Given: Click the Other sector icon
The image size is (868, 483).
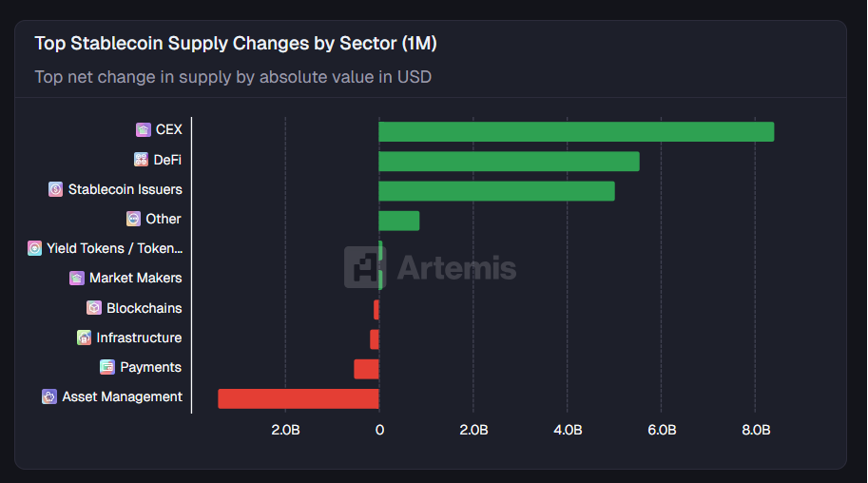Looking at the screenshot, I should [134, 219].
